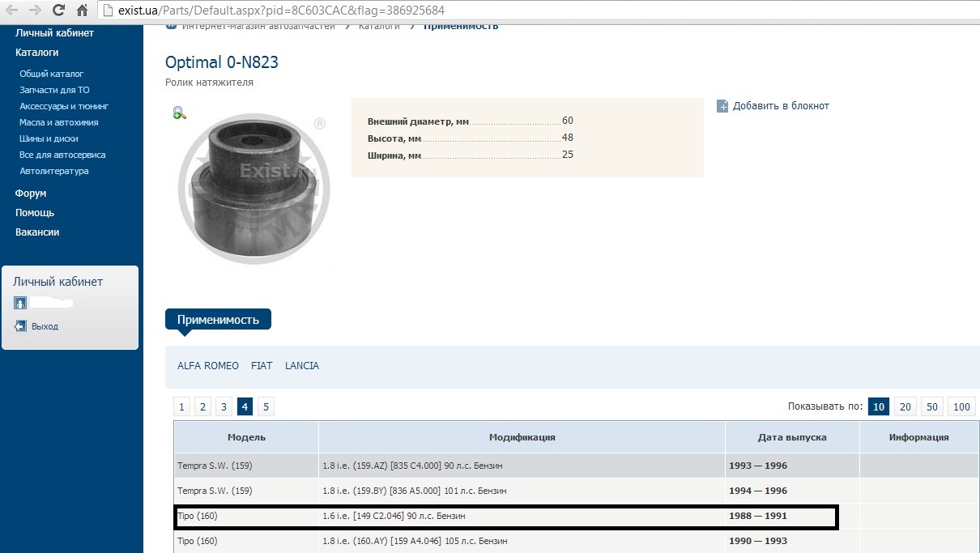Image resolution: width=980 pixels, height=553 pixels.
Task: Click the browser back arrow
Action: tap(12, 11)
